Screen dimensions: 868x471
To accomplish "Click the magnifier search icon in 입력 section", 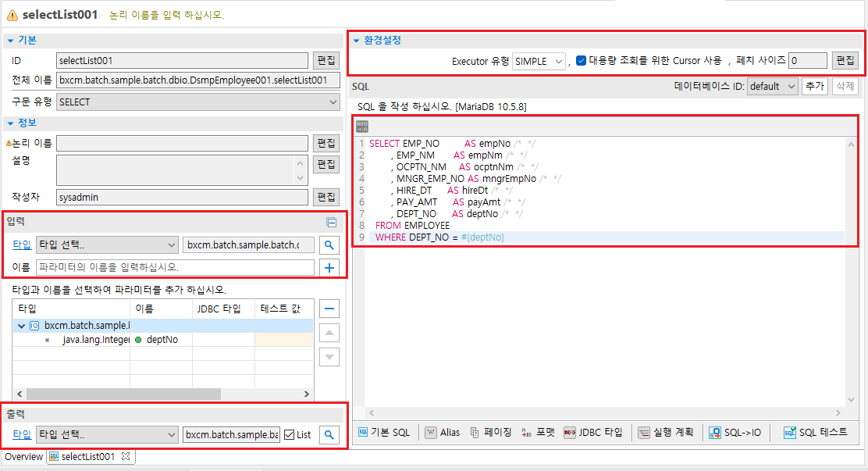I will pyautogui.click(x=329, y=244).
